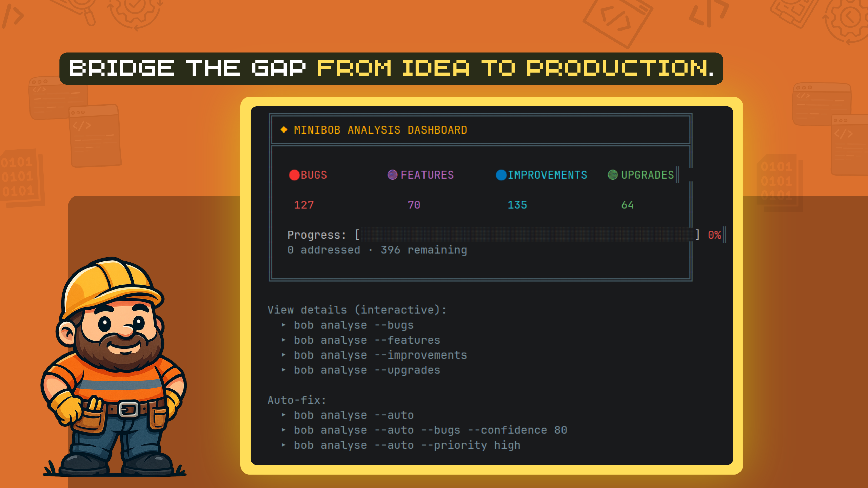The width and height of the screenshot is (868, 488).
Task: Expand the 'bob analyse --bugs' arrow bullet
Action: click(284, 325)
